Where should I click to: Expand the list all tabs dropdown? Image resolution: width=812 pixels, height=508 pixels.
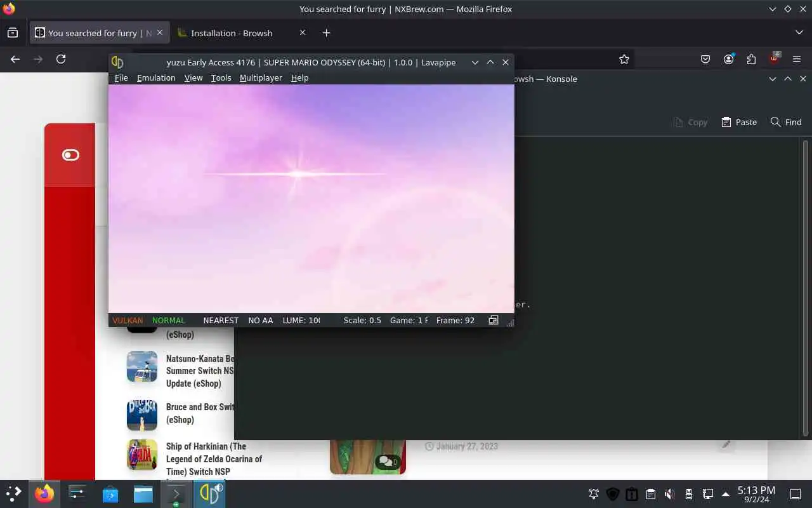pos(799,32)
